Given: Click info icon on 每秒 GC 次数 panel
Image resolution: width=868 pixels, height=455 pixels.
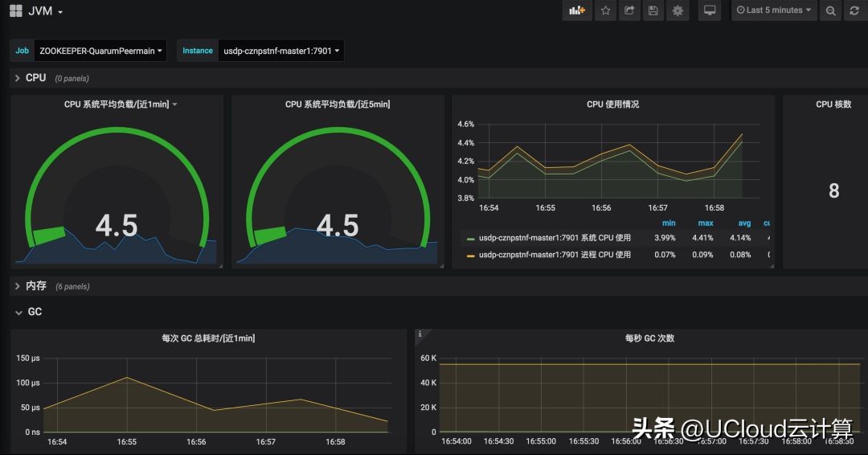Looking at the screenshot, I should point(420,334).
